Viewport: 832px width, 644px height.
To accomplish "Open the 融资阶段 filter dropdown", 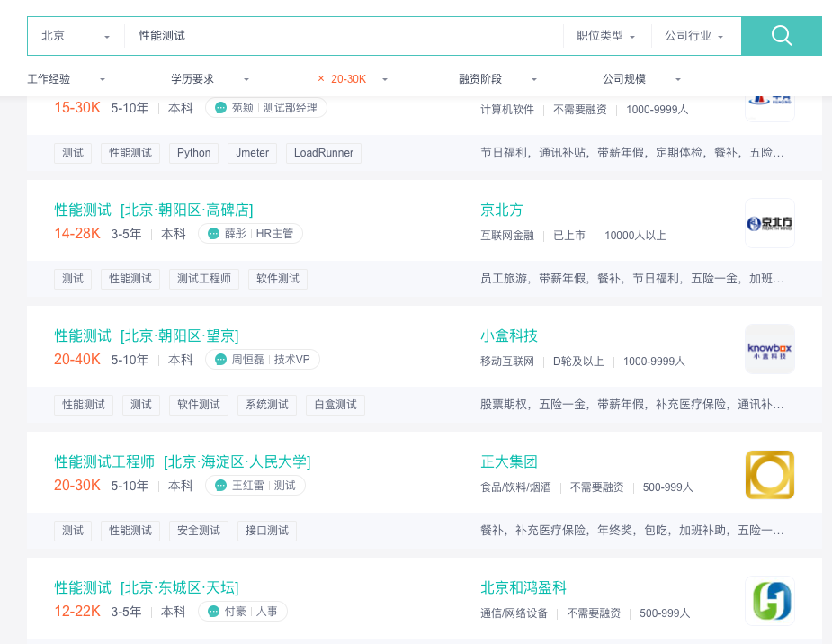I will [x=497, y=79].
